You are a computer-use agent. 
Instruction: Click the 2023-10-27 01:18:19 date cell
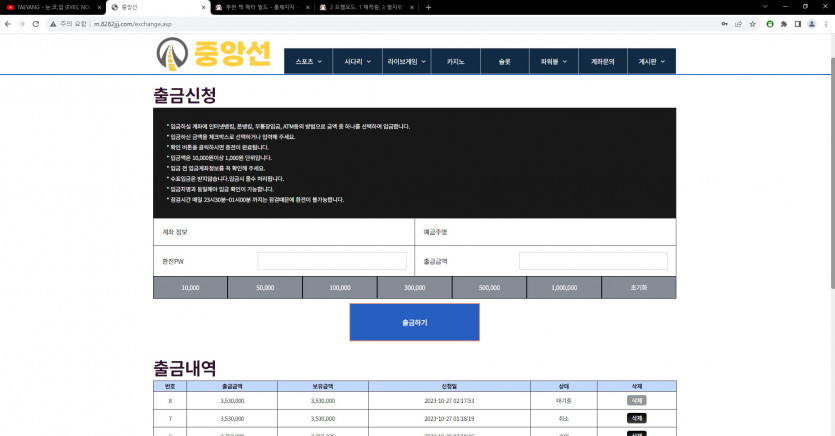(449, 419)
